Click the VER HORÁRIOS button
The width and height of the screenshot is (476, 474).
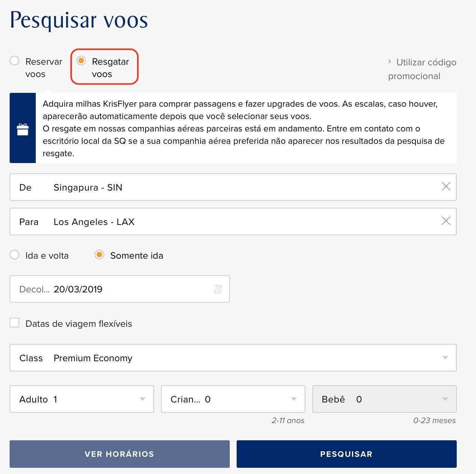pos(120,454)
